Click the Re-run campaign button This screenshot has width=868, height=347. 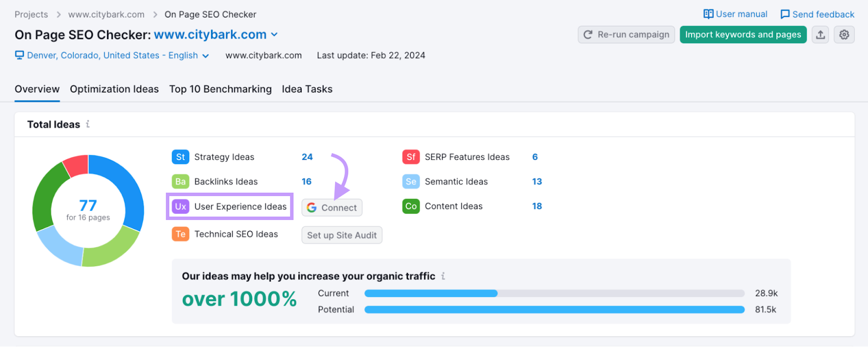click(627, 35)
